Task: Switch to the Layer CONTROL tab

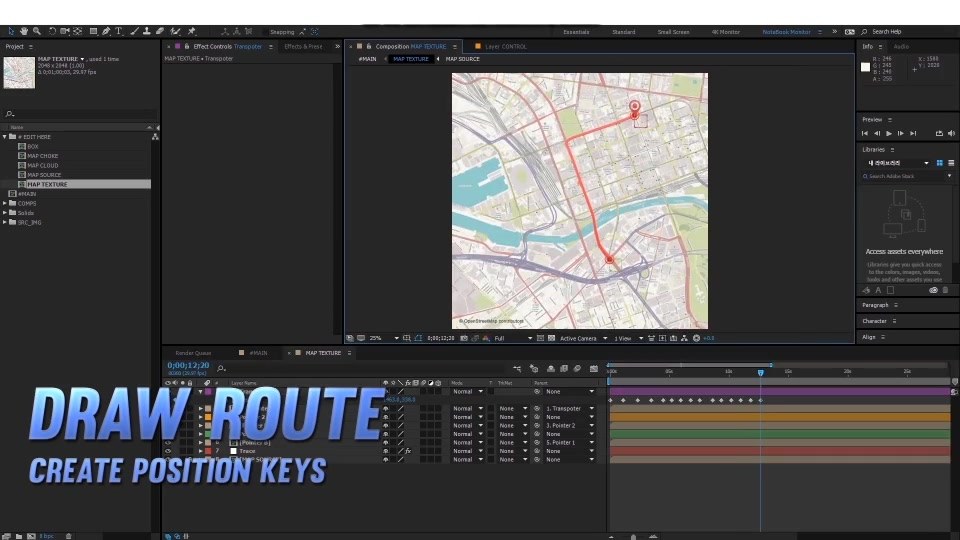Action: pos(506,47)
